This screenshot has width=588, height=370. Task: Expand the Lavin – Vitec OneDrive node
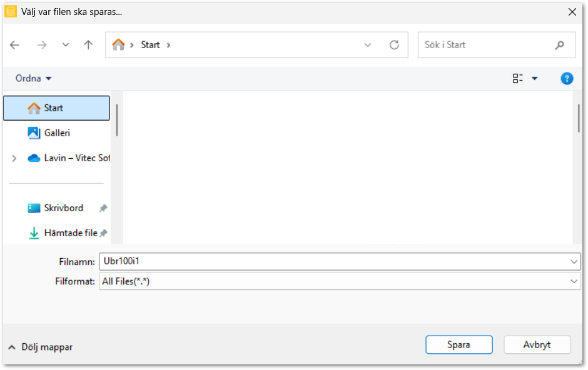click(x=14, y=158)
